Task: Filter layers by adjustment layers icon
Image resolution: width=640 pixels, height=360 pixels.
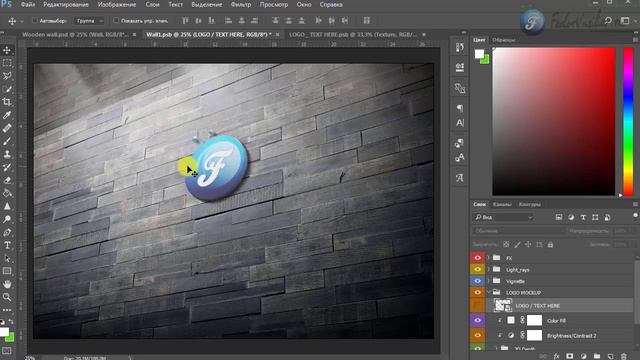Action: click(571, 218)
